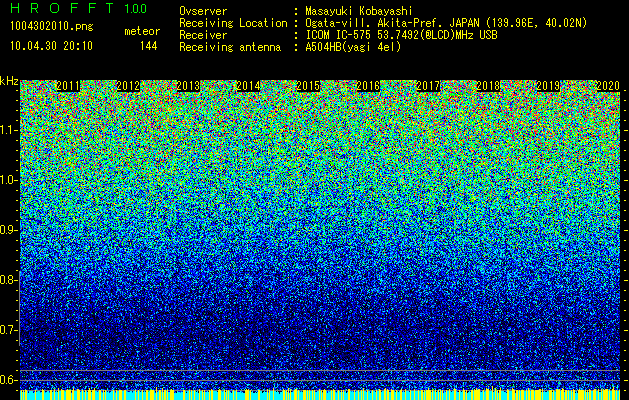Screen dimensions: 629x400
Task: Click the kHz axis unit label
Action: (x=9, y=81)
